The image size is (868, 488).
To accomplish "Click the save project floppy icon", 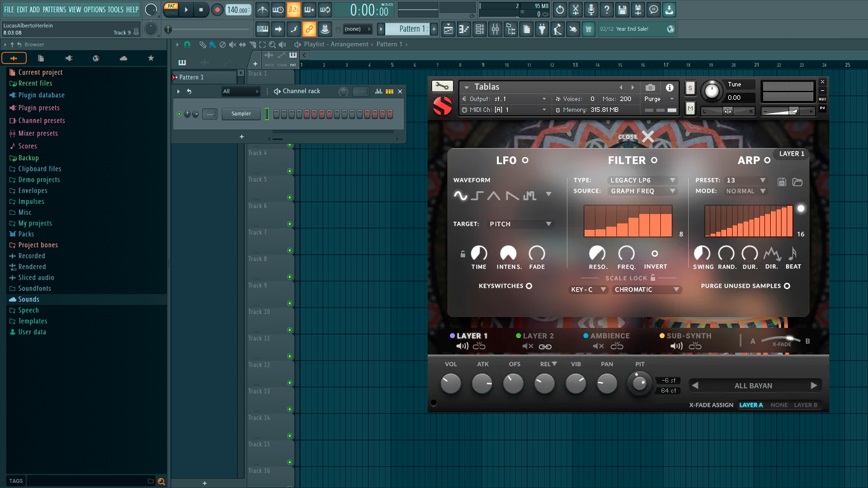I will tap(622, 10).
